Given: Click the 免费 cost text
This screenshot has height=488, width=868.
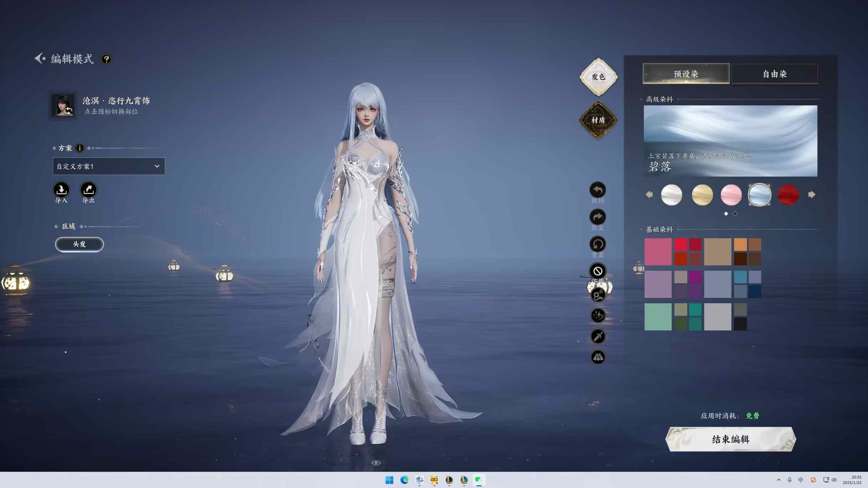Looking at the screenshot, I should 753,416.
